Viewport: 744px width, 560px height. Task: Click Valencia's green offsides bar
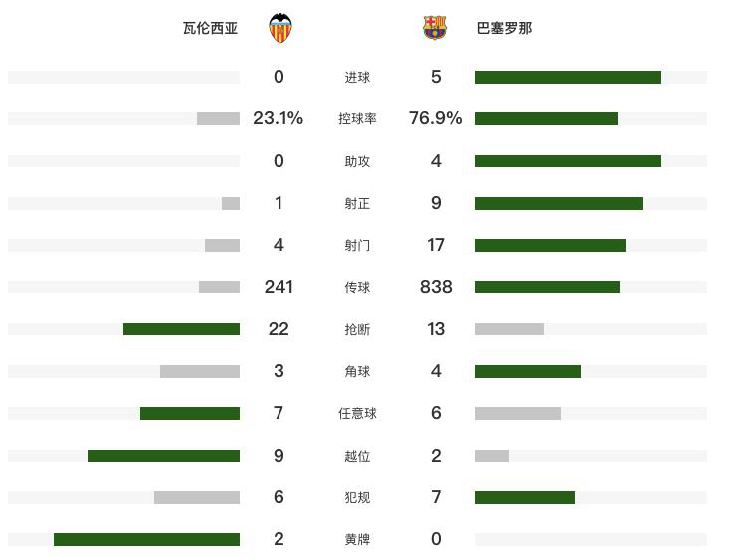coord(163,456)
